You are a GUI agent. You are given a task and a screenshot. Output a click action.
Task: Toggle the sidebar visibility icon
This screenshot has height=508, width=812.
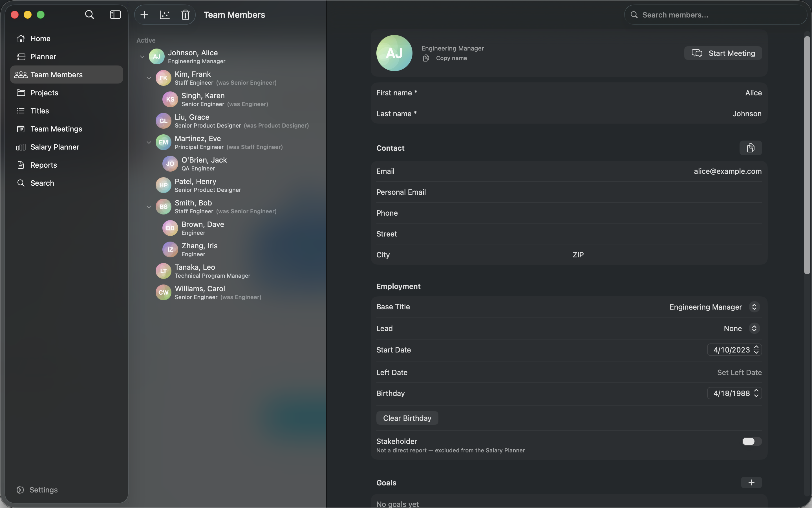tap(115, 15)
